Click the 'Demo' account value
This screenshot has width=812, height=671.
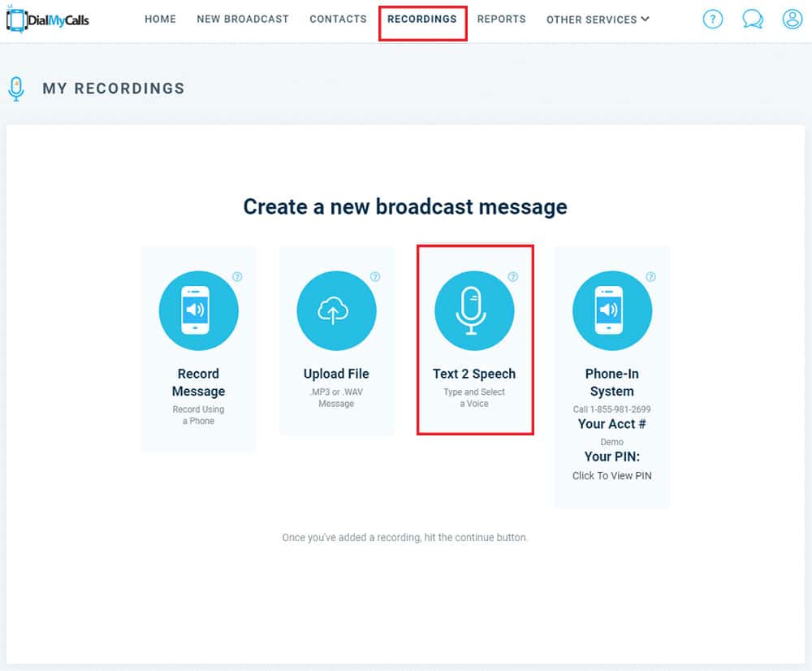tap(612, 442)
